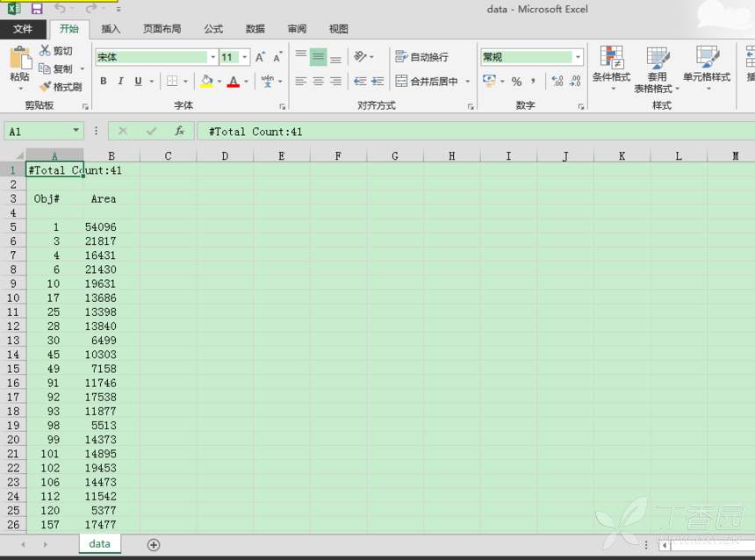Open the font name dropdown (宋体)

coord(212,57)
